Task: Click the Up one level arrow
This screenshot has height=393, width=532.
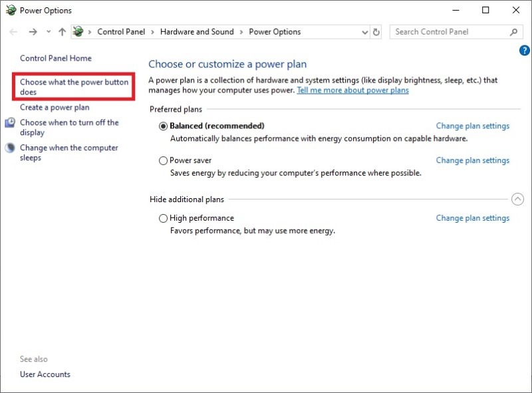Action: click(62, 31)
